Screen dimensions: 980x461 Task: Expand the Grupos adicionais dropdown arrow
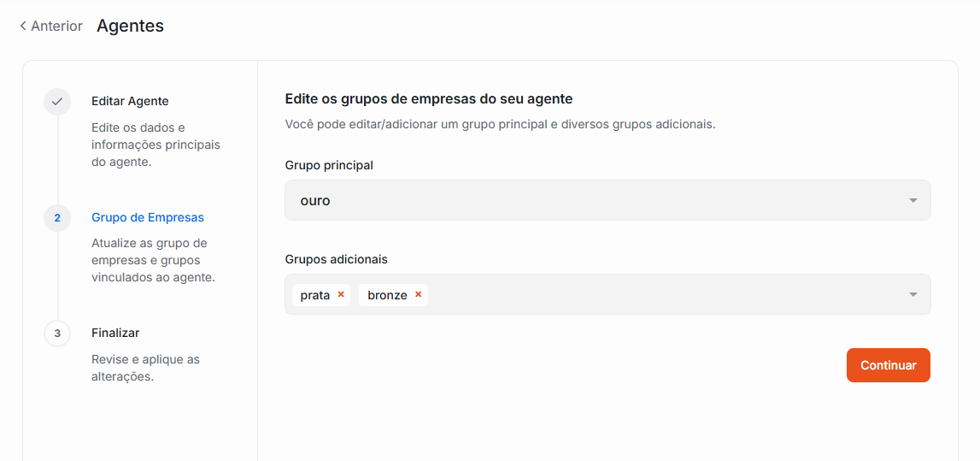913,295
